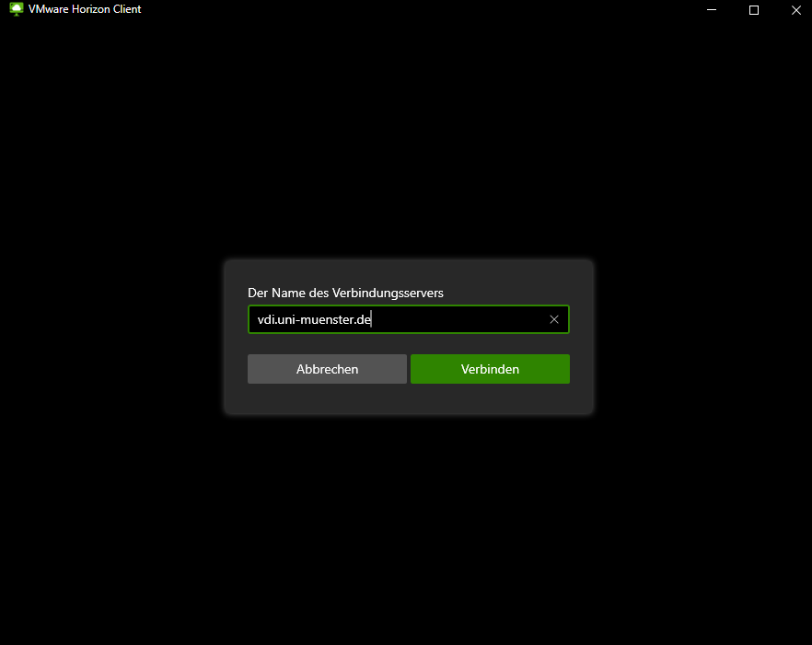This screenshot has height=645, width=812.
Task: Cancel with the Abbrechen button
Action: 327,369
